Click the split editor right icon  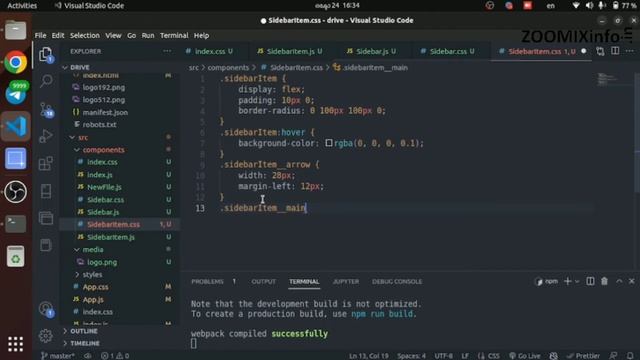(x=615, y=51)
